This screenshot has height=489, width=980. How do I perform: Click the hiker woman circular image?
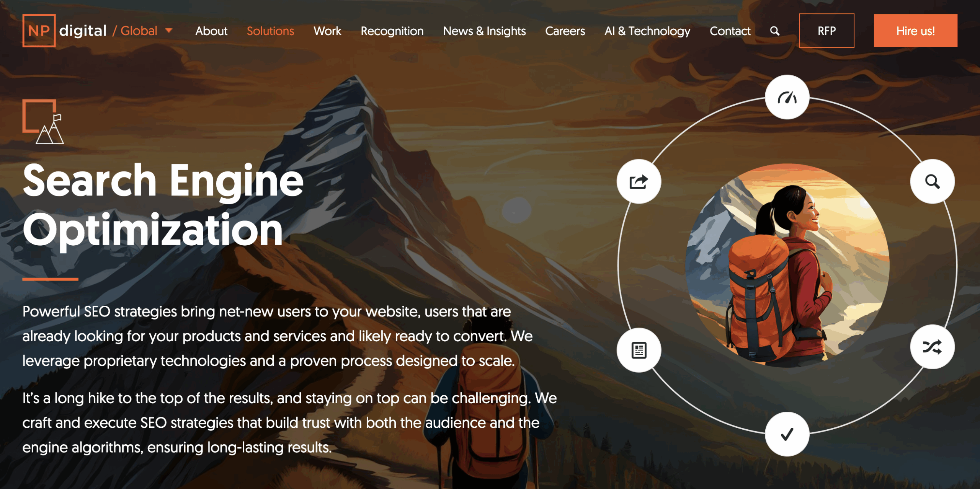[787, 266]
